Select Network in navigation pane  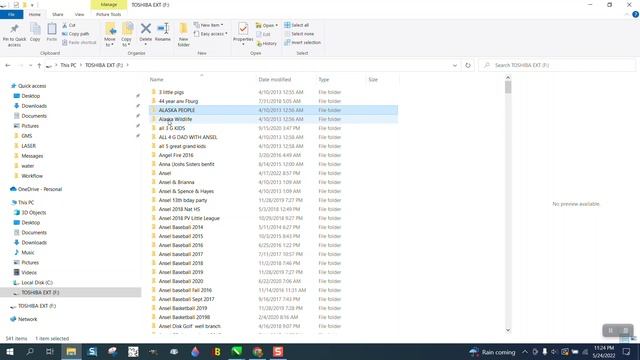click(27, 319)
